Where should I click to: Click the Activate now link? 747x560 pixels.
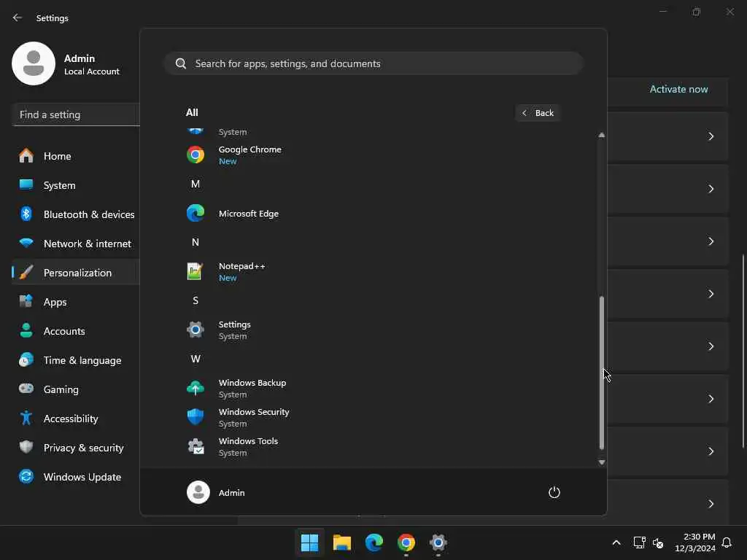coord(678,89)
